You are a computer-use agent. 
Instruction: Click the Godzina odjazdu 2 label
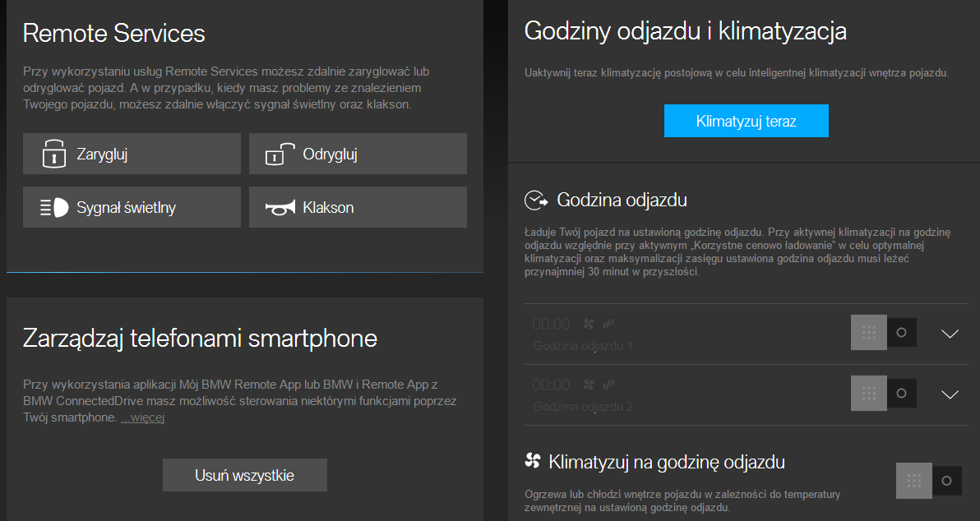point(583,406)
